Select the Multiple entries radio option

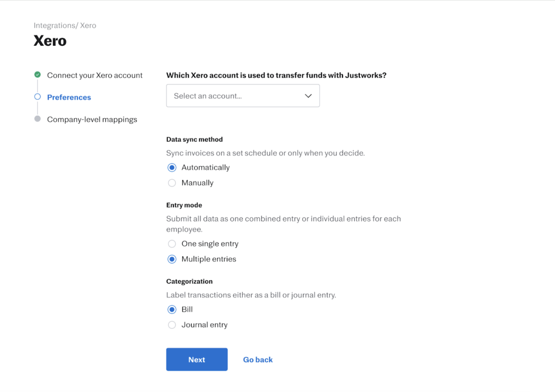click(x=172, y=259)
